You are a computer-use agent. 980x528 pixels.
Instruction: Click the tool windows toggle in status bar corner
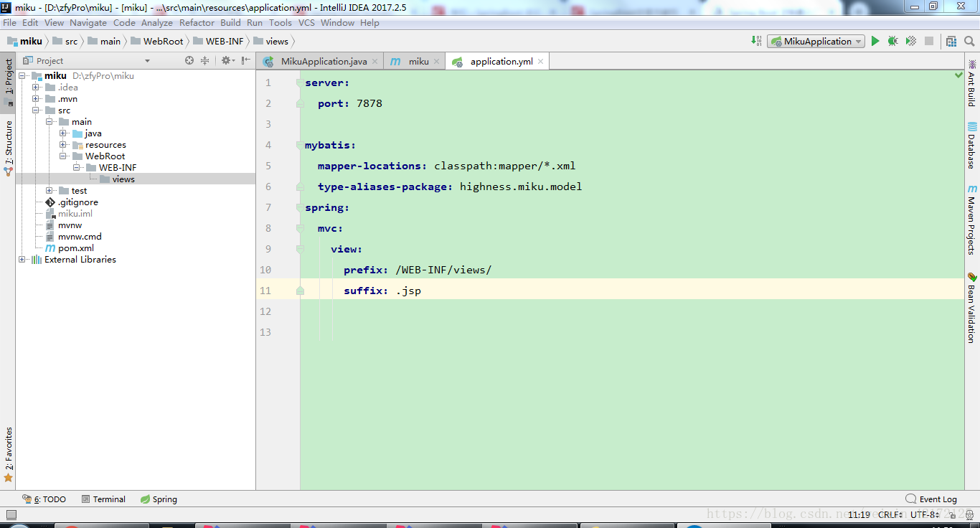click(11, 514)
